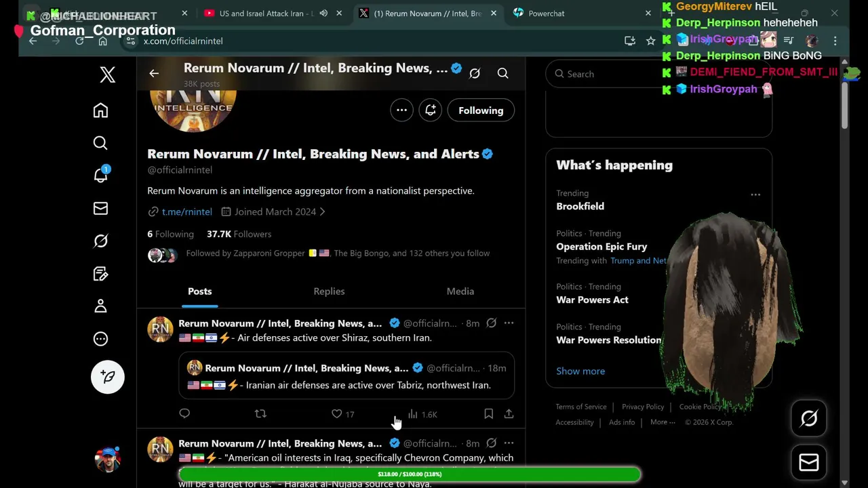Share the Shiraz air defenses post
The height and width of the screenshot is (488, 868).
[509, 413]
